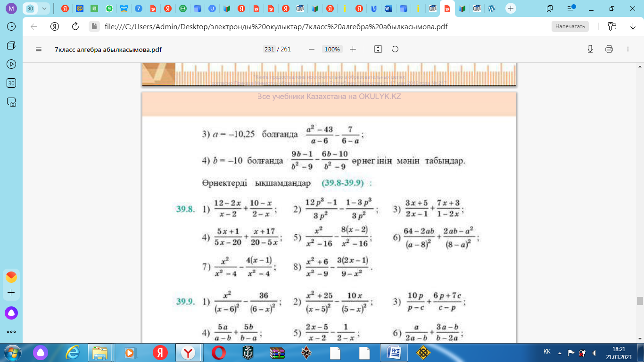Grab the vertical scrollbar thumb of the PDF
The width and height of the screenshot is (644, 362).
(x=640, y=301)
